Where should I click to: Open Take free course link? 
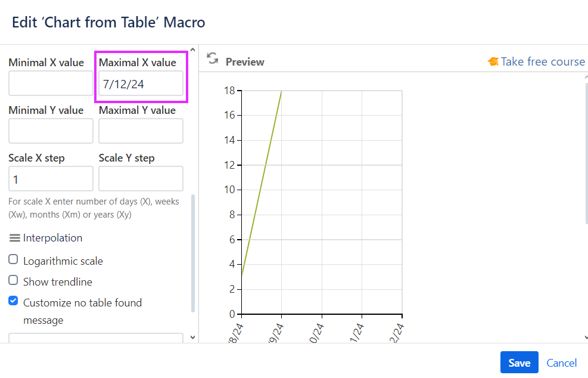coord(542,61)
